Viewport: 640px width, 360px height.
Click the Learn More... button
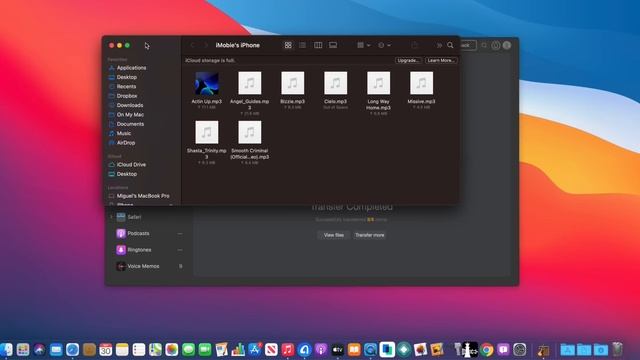coord(441,60)
